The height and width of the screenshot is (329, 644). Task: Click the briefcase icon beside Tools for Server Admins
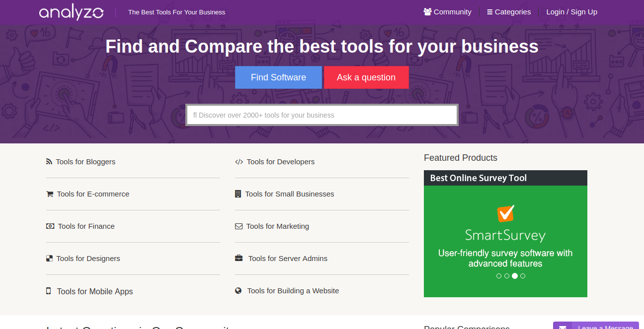[x=239, y=258]
